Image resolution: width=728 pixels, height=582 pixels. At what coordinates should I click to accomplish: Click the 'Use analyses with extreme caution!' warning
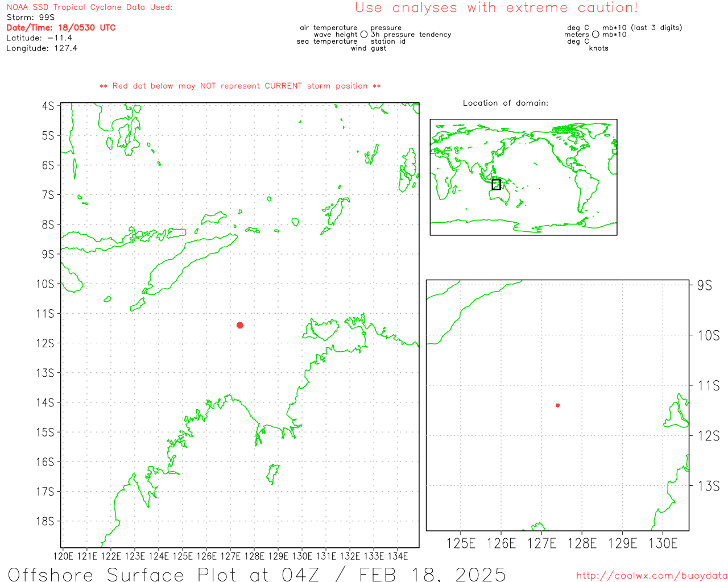[497, 7]
